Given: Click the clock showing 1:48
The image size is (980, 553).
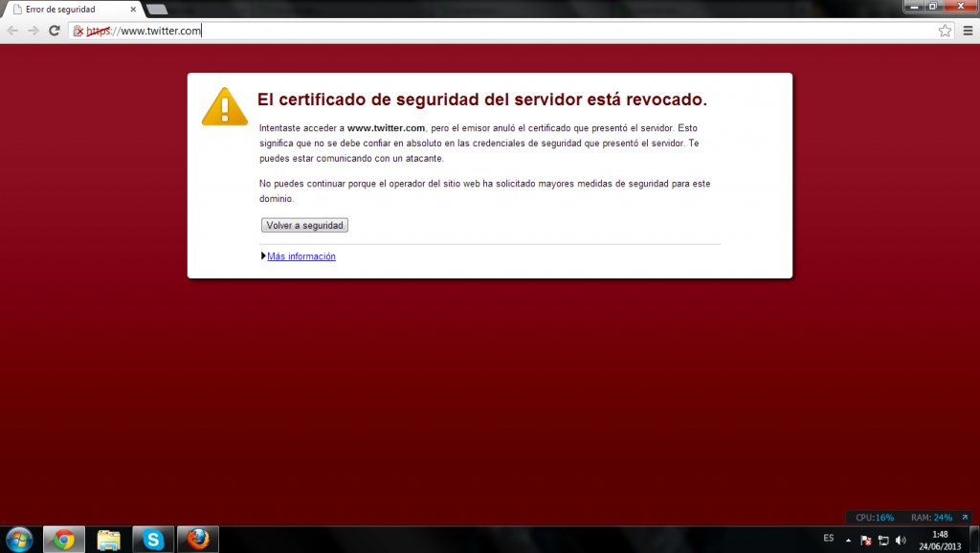Looking at the screenshot, I should pos(940,540).
